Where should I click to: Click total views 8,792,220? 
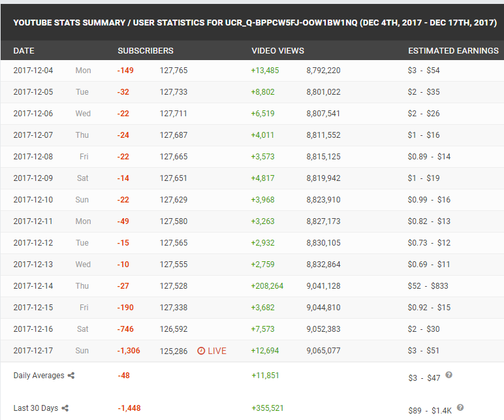pos(323,71)
